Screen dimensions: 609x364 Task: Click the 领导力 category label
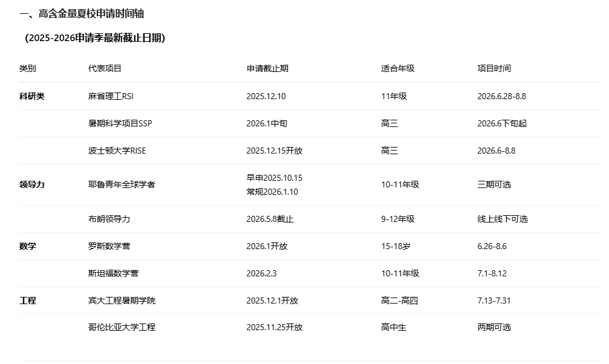tap(32, 184)
